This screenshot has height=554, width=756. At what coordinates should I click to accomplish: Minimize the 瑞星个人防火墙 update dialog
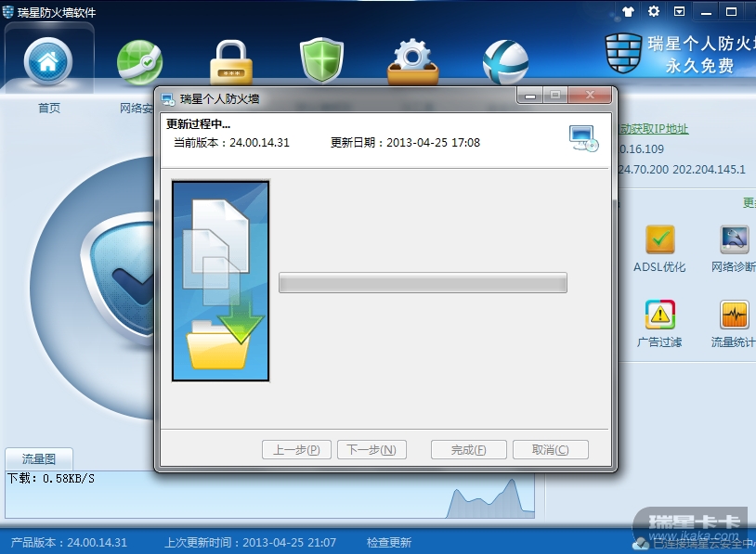coord(530,96)
